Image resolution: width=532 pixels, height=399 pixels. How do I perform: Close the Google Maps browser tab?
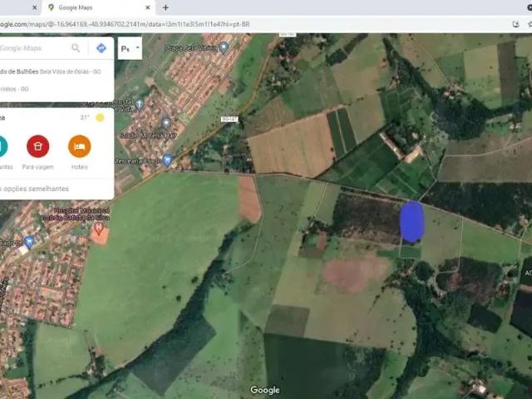click(x=148, y=7)
